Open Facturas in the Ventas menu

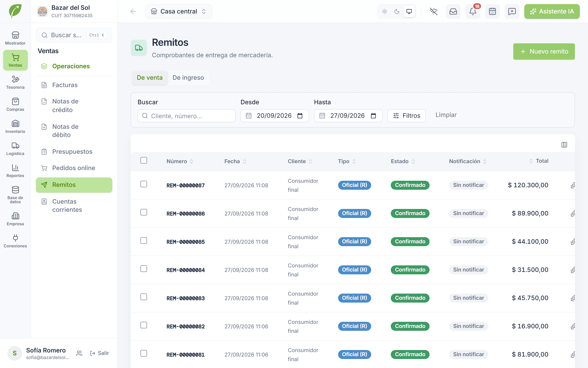point(74,85)
